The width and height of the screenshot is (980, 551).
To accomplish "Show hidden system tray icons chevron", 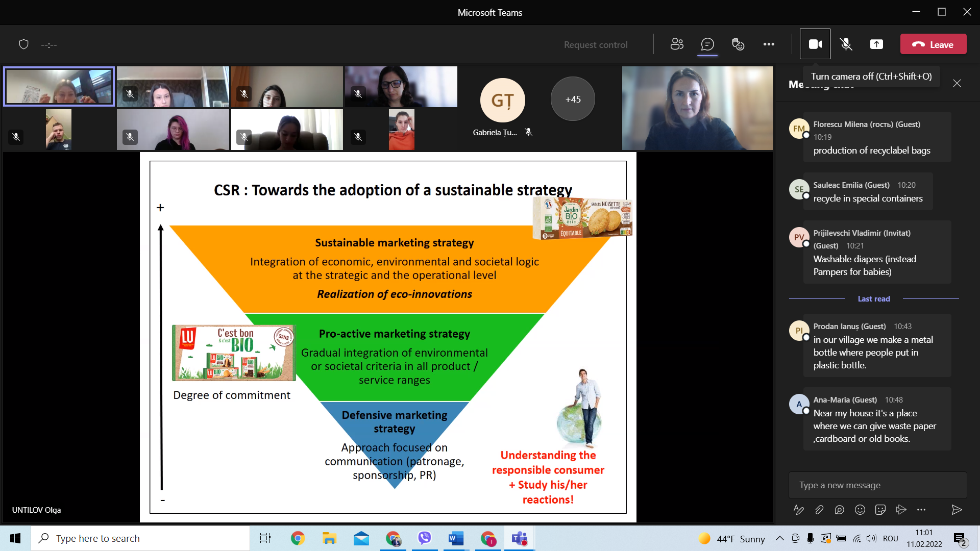I will 780,538.
